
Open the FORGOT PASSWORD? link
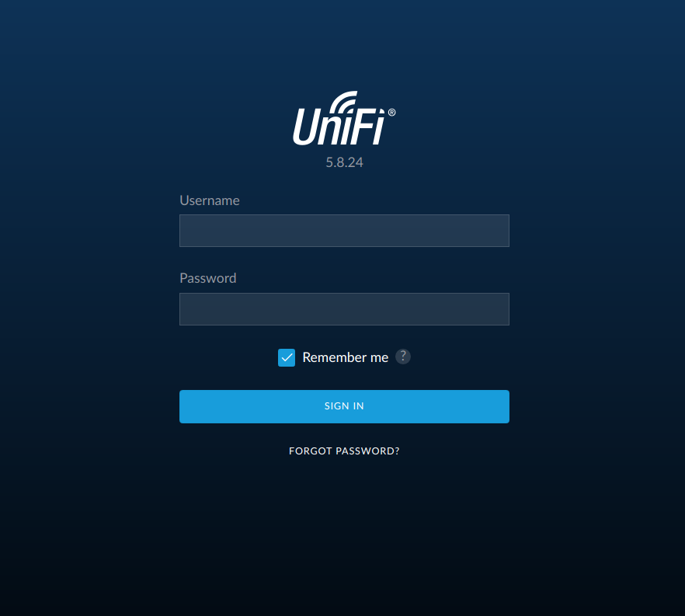pos(344,451)
